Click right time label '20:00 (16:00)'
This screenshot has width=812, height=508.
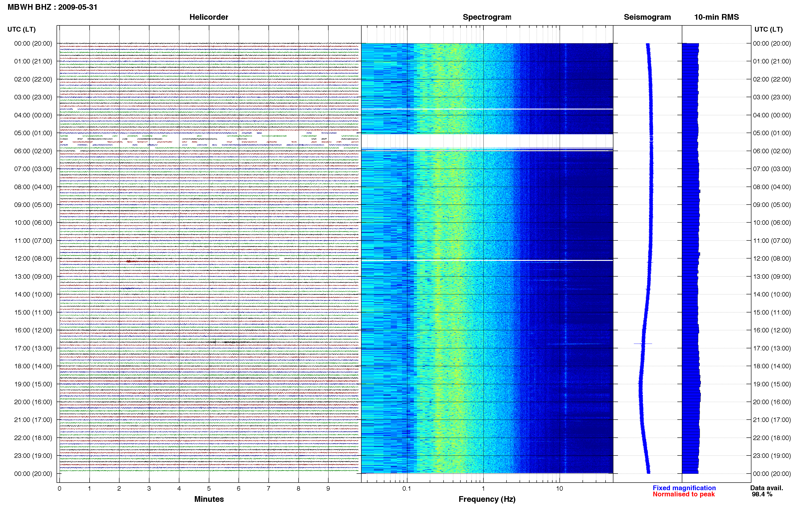click(x=772, y=402)
